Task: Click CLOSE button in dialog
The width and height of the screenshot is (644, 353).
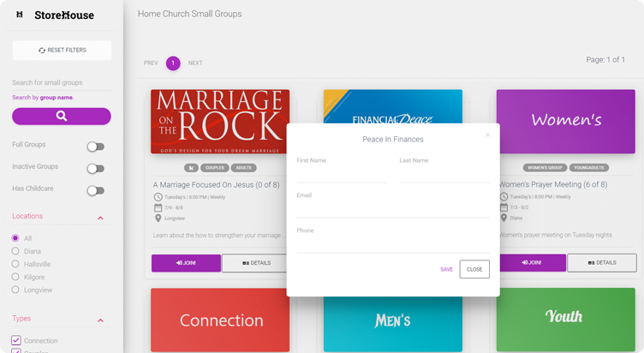Action: click(474, 269)
